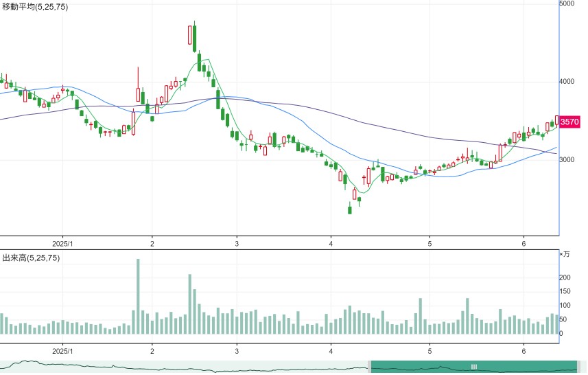Click the 2025/1 date label under price chart
The height and width of the screenshot is (375, 588).
(x=62, y=244)
